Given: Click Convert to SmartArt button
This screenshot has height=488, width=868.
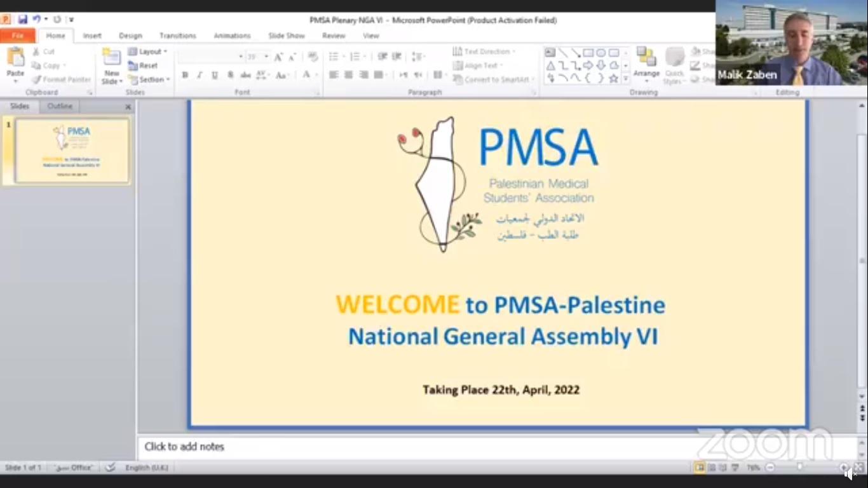Looking at the screenshot, I should point(492,79).
